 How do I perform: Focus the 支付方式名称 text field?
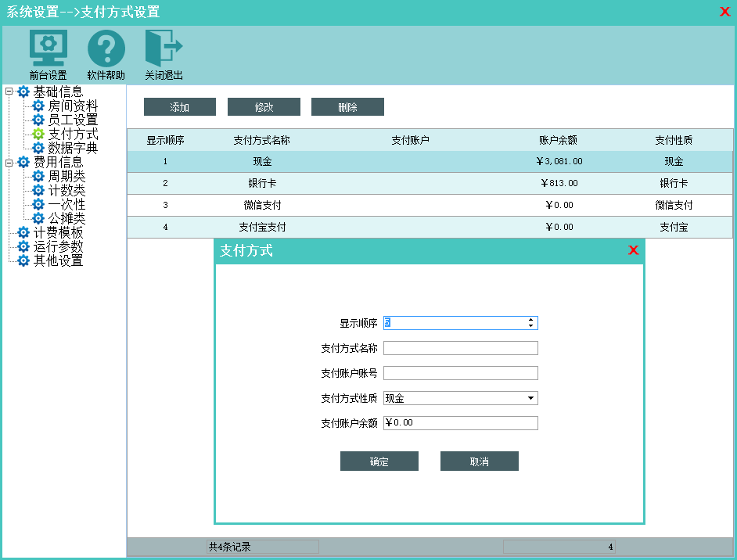click(x=460, y=348)
